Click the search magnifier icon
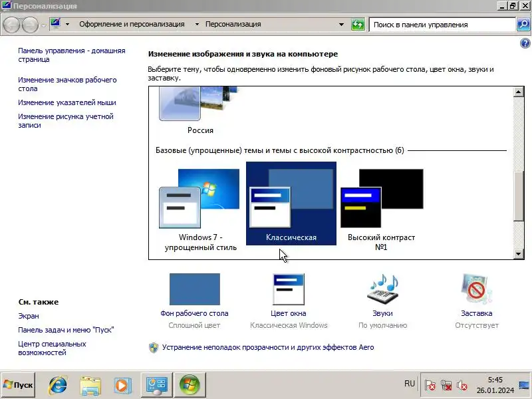Viewport: 532px width, 399px height. tap(523, 25)
